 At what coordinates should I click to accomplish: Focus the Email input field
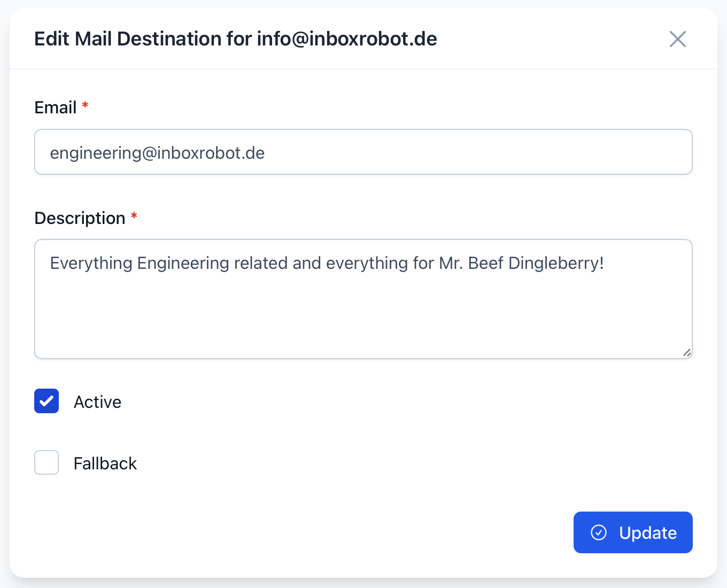(x=363, y=152)
